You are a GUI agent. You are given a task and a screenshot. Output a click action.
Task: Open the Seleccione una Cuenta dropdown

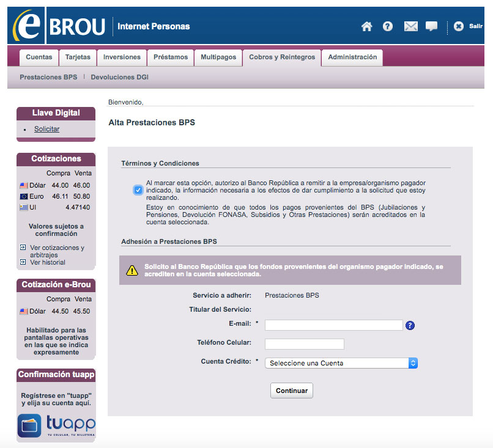click(x=340, y=362)
